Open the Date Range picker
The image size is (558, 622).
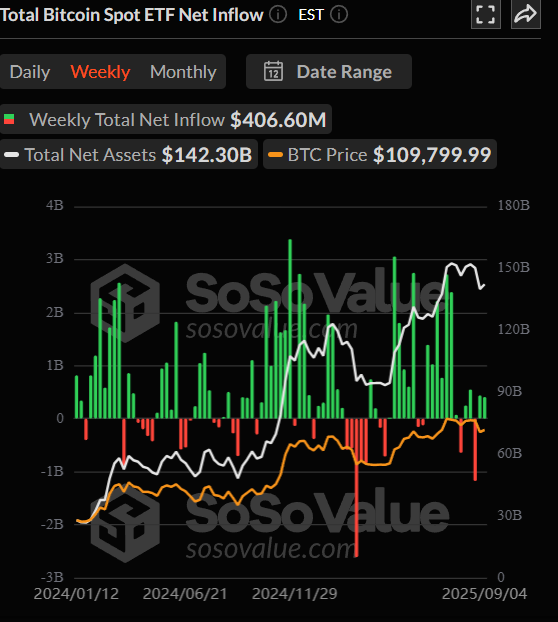329,71
